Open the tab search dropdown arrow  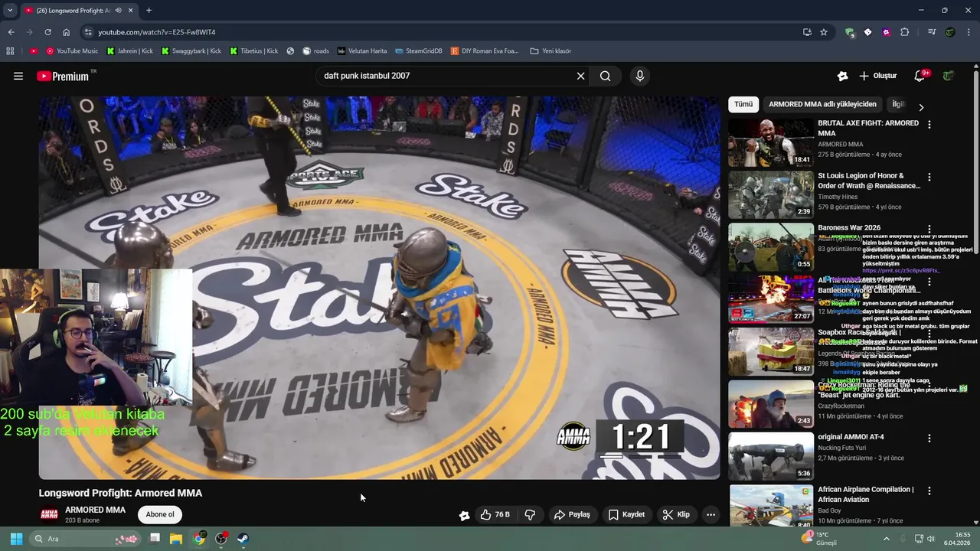tap(10, 11)
